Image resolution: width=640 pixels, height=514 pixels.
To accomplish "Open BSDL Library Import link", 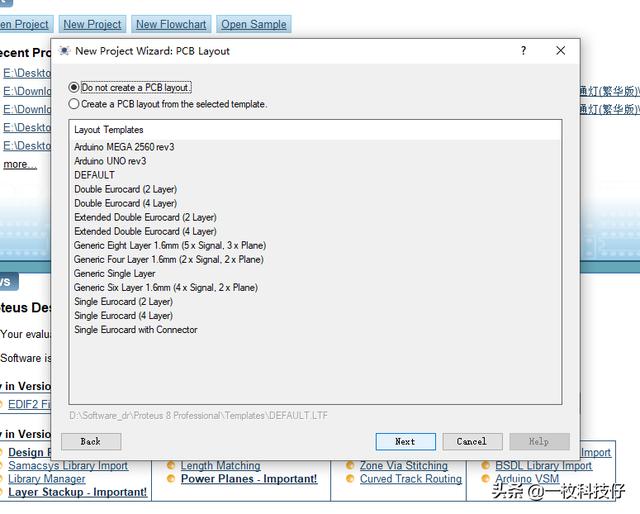I will pyautogui.click(x=543, y=465).
